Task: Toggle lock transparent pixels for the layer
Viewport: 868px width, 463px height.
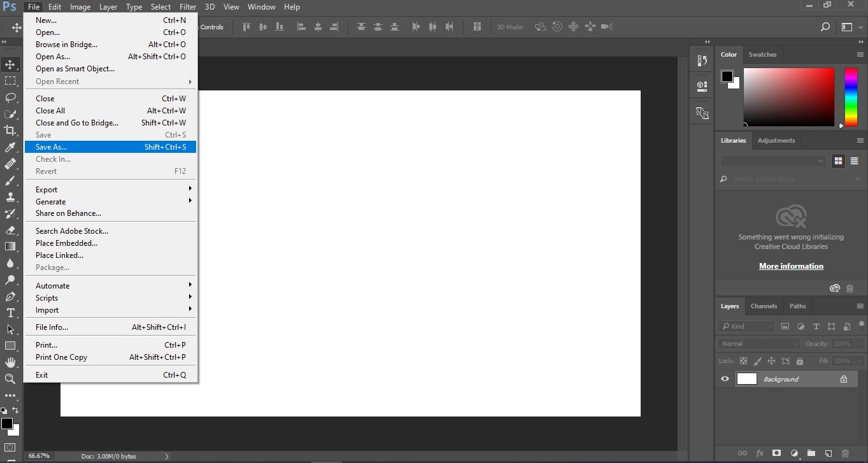Action: click(x=743, y=361)
